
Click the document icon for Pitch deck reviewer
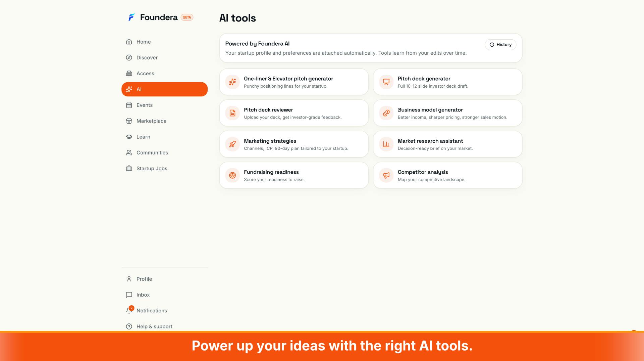click(x=232, y=113)
